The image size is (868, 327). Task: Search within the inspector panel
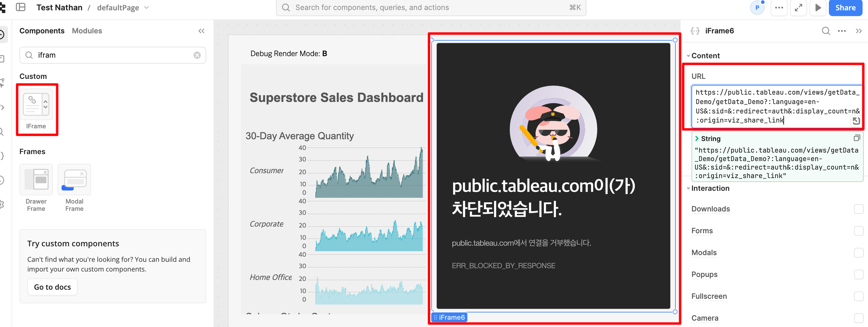coord(826,31)
